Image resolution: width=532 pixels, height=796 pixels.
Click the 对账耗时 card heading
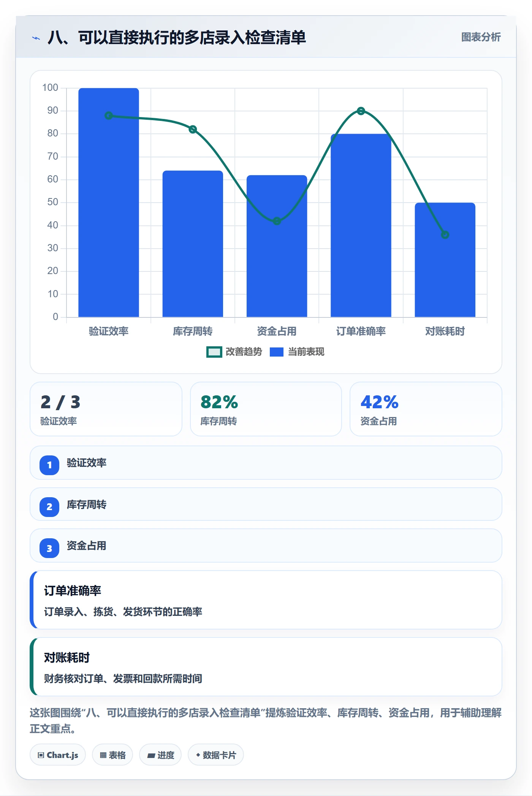point(67,658)
